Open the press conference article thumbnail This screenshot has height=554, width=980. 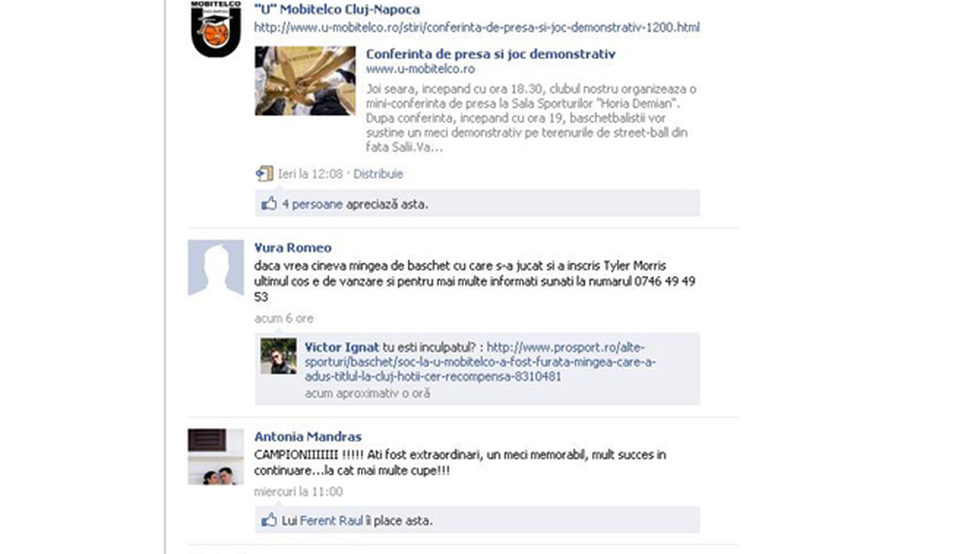coord(306,81)
